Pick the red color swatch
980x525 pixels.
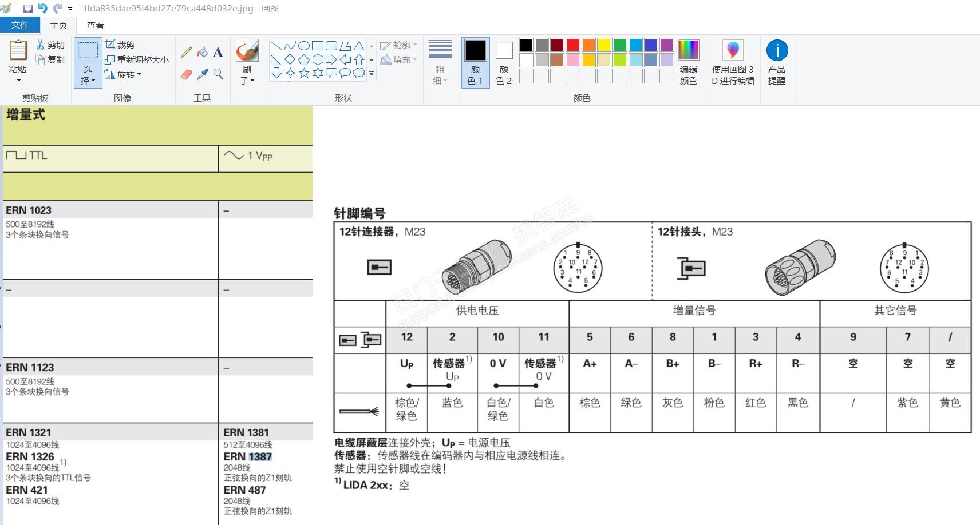[x=573, y=45]
